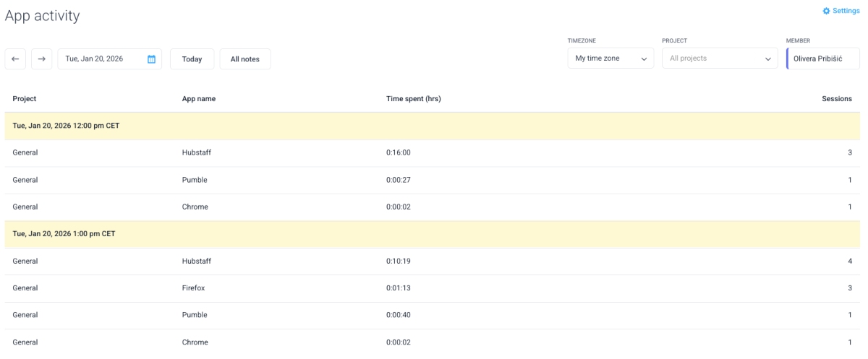Click the Today button
The image size is (868, 359).
point(192,59)
